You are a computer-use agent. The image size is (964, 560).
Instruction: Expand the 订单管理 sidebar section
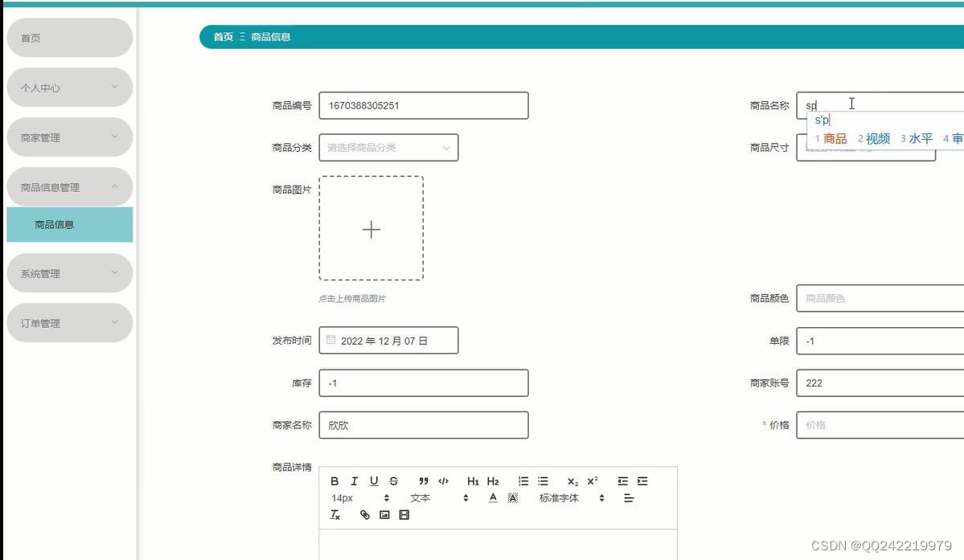[69, 322]
